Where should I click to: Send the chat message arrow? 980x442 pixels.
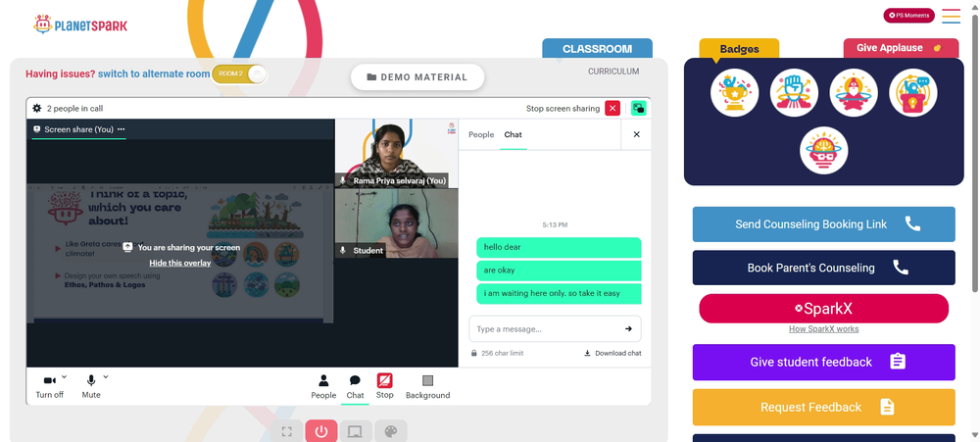[x=628, y=329]
